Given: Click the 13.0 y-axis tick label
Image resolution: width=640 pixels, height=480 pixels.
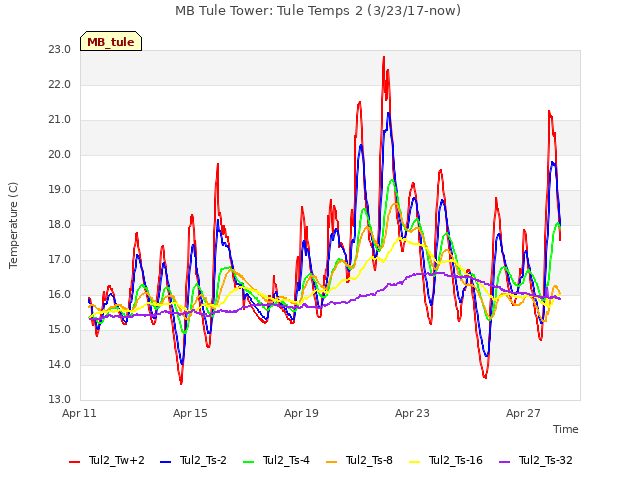Looking at the screenshot, I should tap(60, 399).
